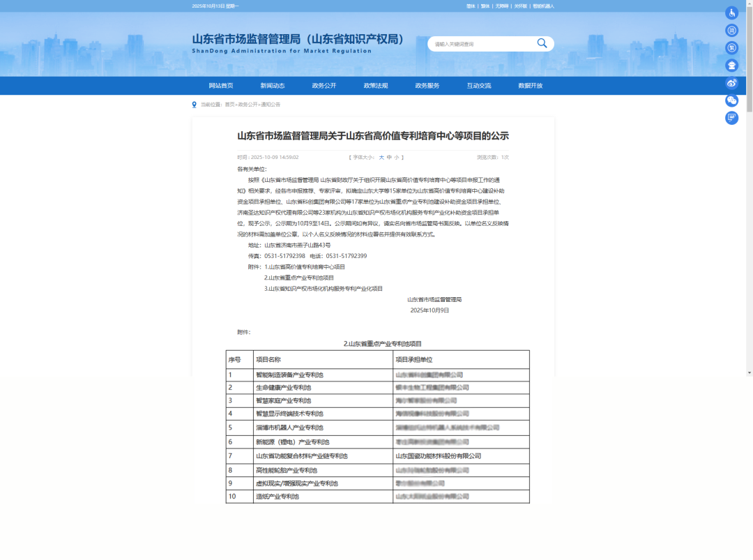Click the 智能机器人 link in top bar

543,6
